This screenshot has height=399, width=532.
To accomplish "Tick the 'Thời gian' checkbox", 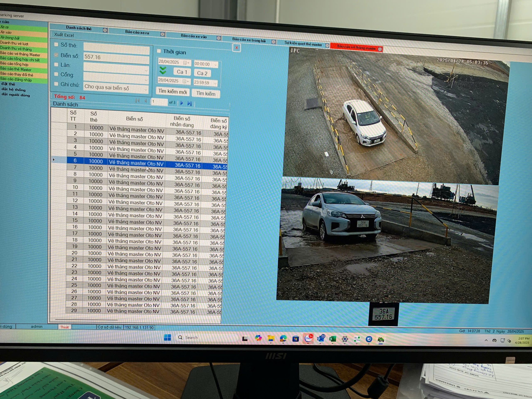I will click(x=159, y=51).
